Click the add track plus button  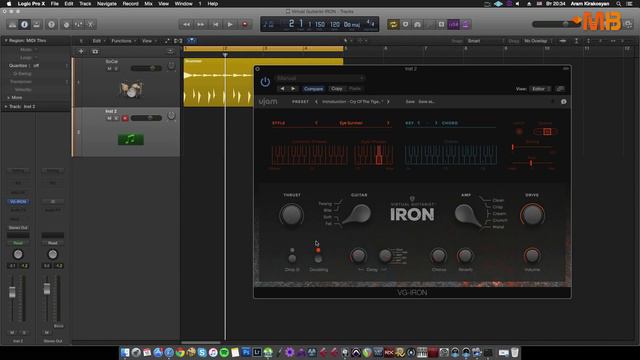click(x=81, y=51)
